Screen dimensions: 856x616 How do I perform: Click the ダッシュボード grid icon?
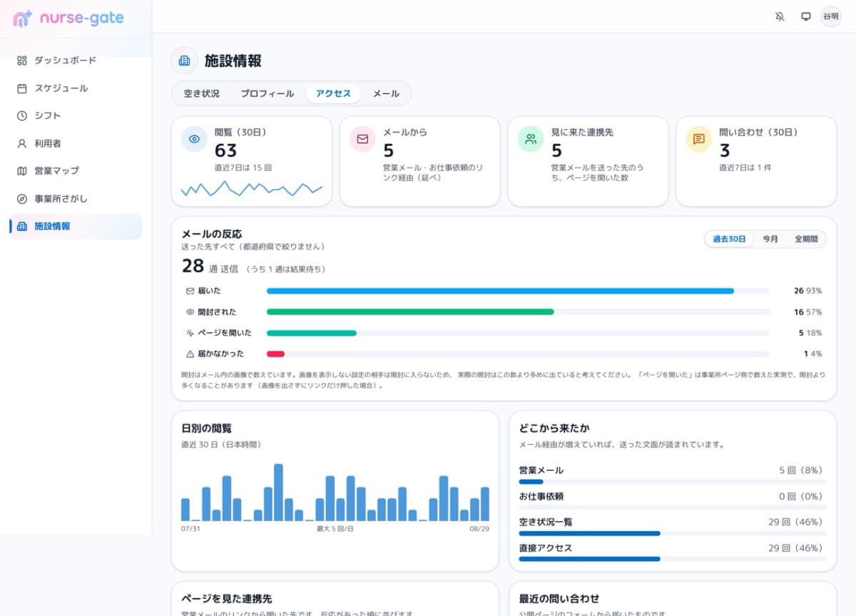21,61
